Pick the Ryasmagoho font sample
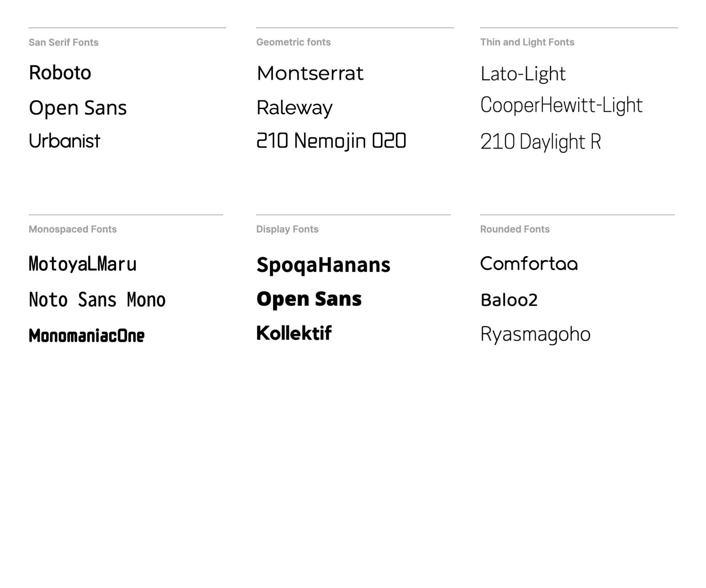Viewport: 706px width, 588px height. pos(535,335)
